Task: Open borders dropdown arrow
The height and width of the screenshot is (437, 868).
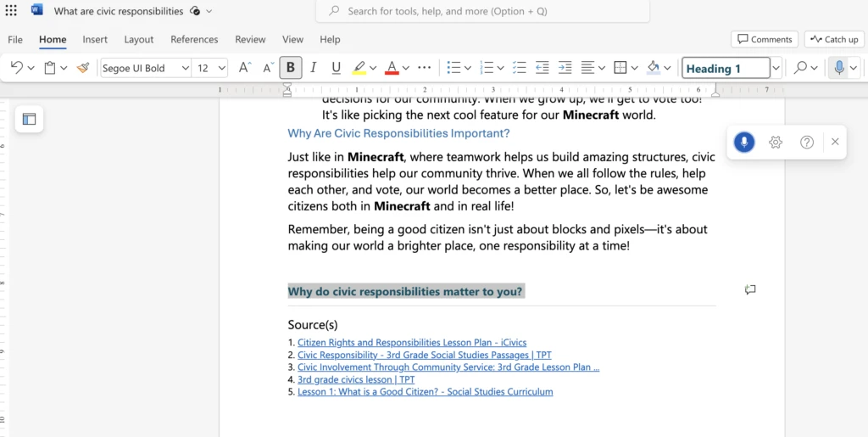Action: coord(634,68)
